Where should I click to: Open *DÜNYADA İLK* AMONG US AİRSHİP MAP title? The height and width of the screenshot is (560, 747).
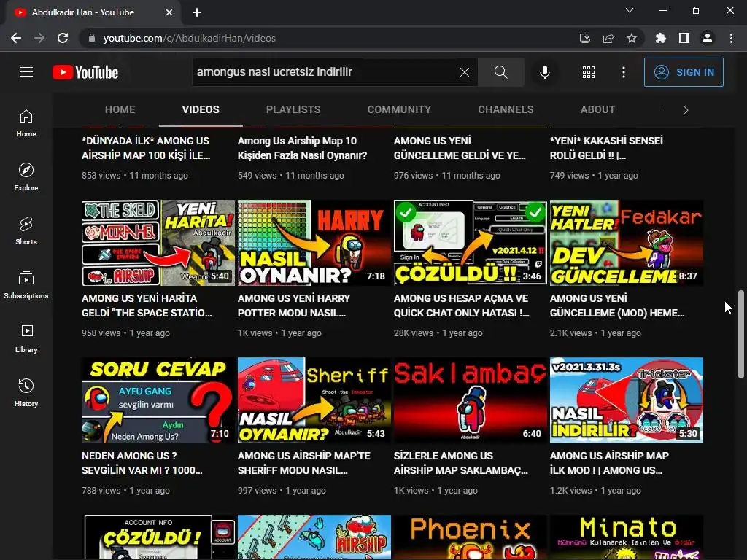click(x=146, y=148)
